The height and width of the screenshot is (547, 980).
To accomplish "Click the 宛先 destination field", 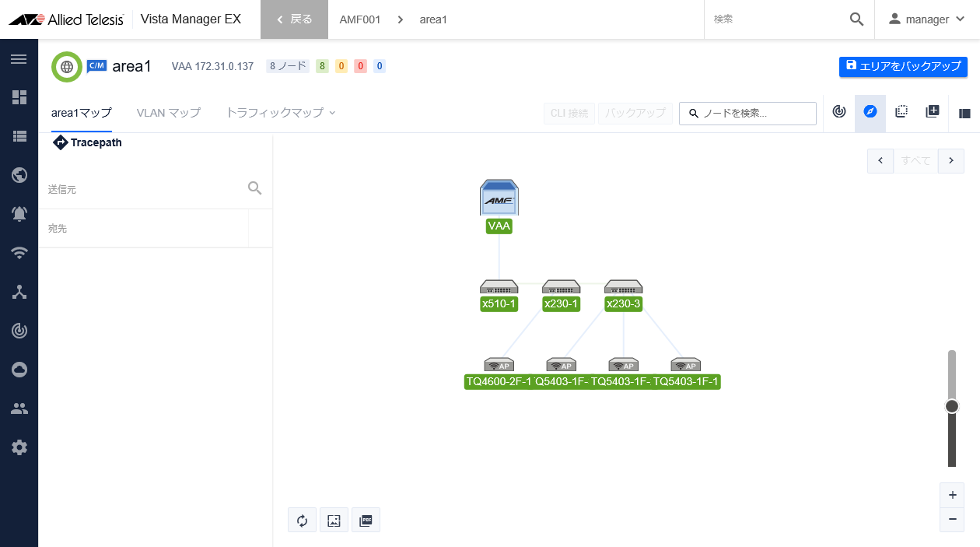I will point(144,229).
